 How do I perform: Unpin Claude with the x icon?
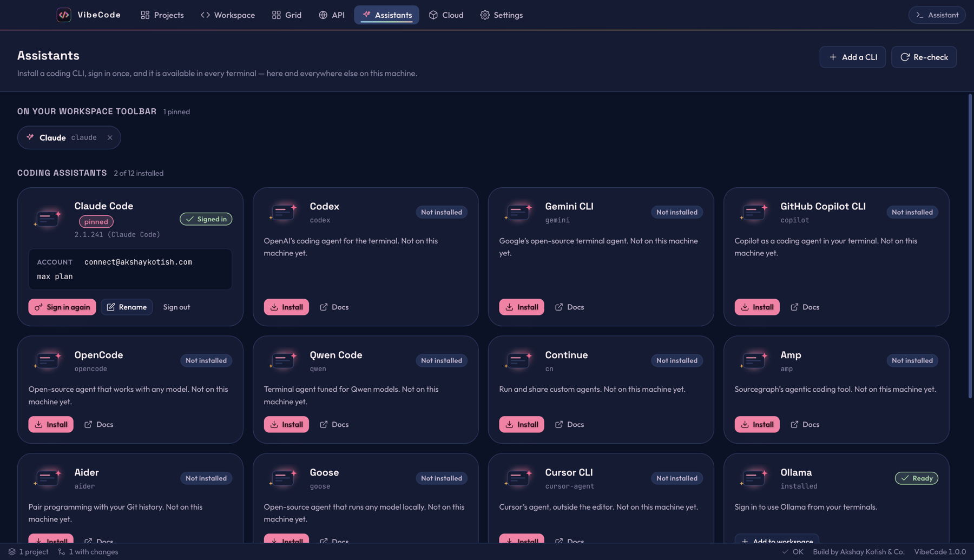110,137
